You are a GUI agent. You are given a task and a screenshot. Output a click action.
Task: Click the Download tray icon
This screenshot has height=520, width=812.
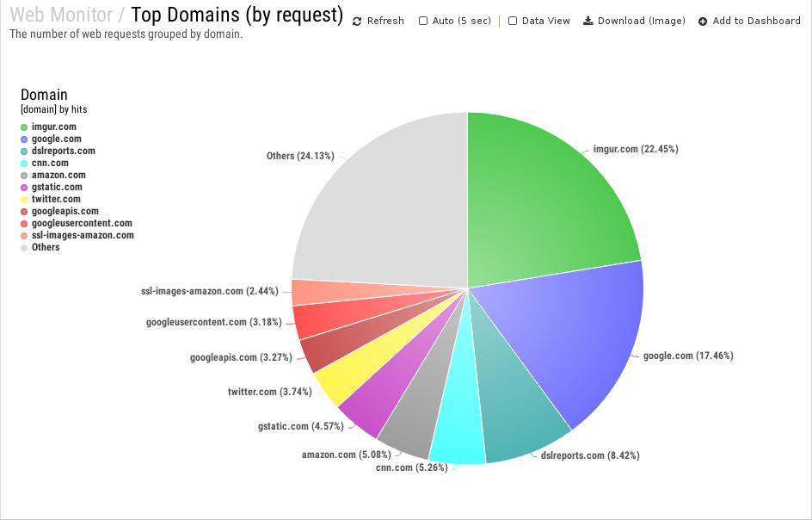click(587, 21)
